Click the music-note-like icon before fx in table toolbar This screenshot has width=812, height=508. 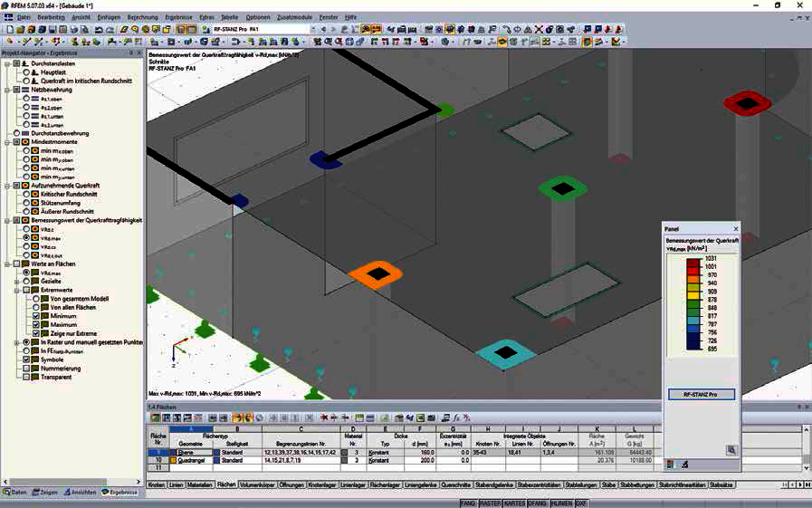(445, 417)
